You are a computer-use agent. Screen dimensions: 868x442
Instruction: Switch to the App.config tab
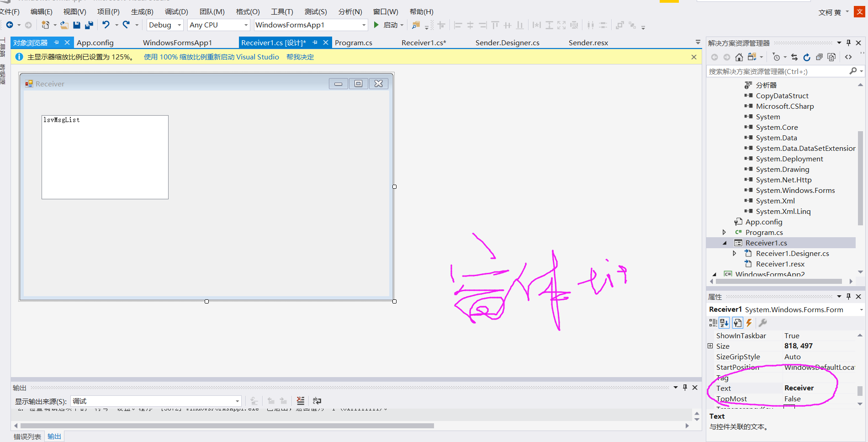click(x=95, y=43)
